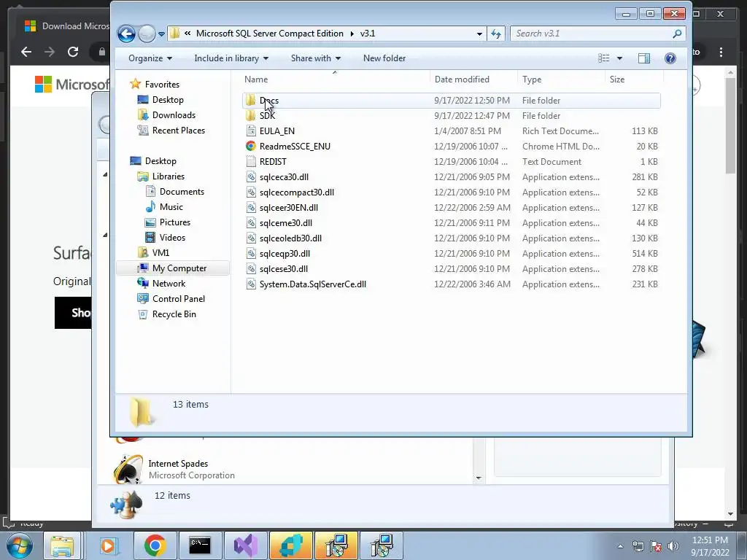Toggle the preview pane icon
The image size is (747, 560).
(x=643, y=58)
